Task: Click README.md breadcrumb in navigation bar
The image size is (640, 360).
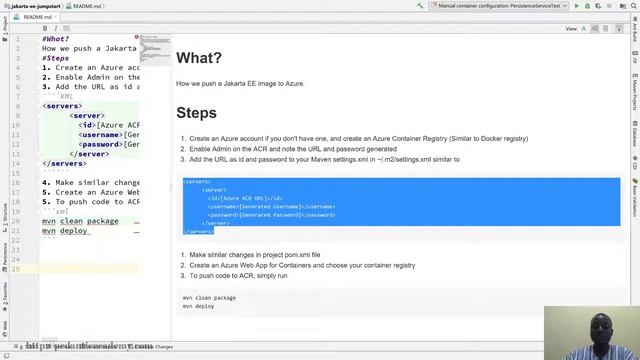Action: click(84, 6)
